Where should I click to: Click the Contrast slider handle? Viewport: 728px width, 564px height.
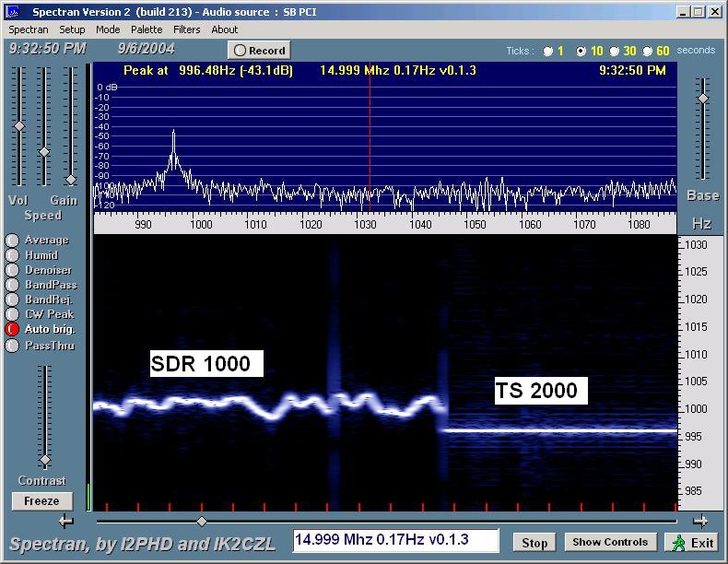pos(44,460)
